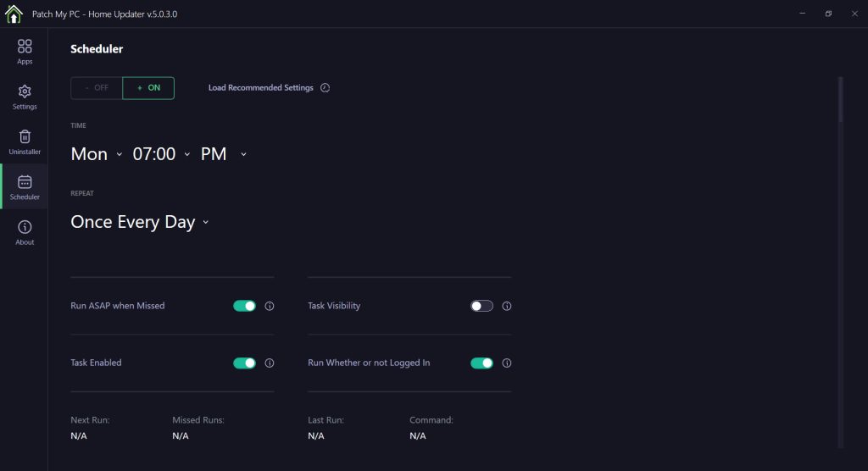The image size is (868, 471).
Task: Toggle the Task Visibility switch
Action: (481, 306)
